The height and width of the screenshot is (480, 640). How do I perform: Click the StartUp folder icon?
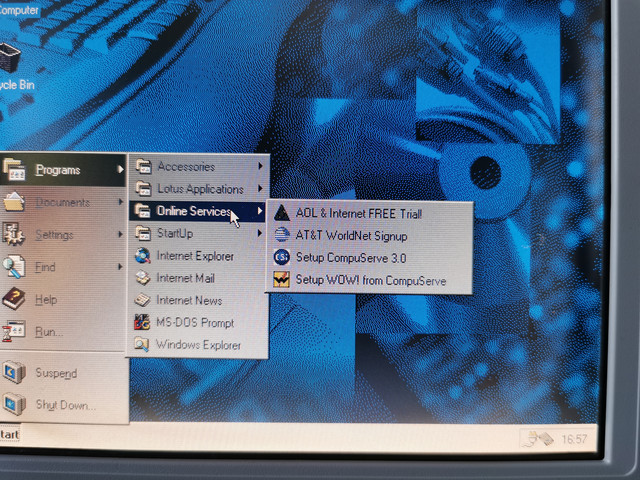(143, 233)
